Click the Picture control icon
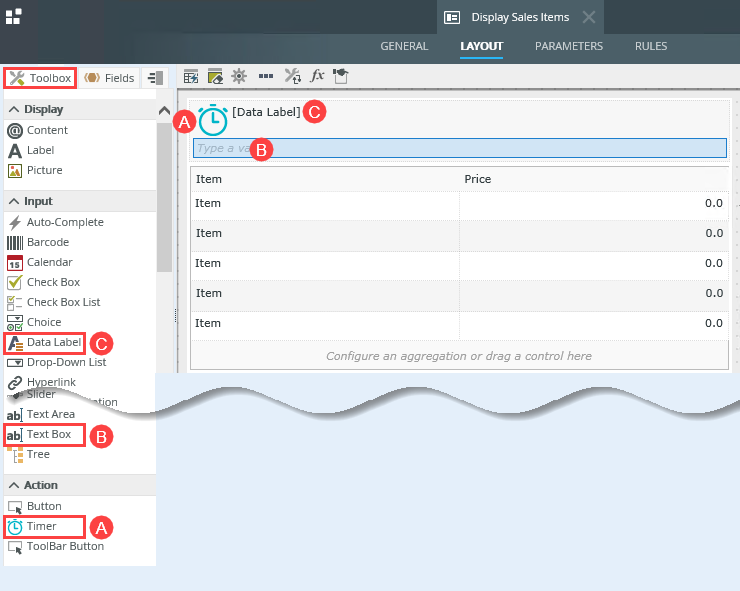Screen dimensions: 740x591 coord(15,170)
